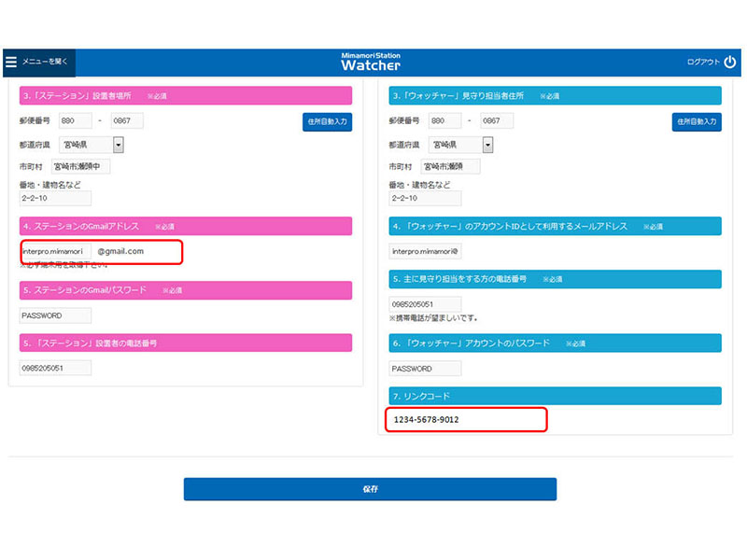Select the watcher 番地・建物名 field with 2-2-10

point(425,198)
